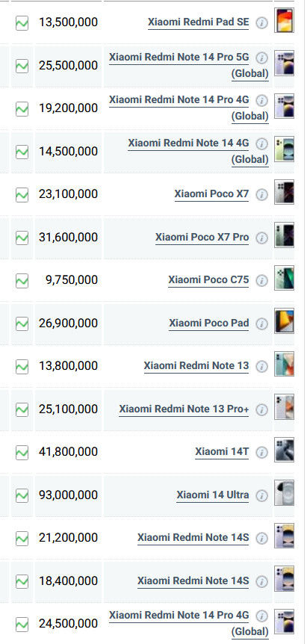Viewport: 307px width, 644px height.
Task: Click Redmi Note 14S price 21,200,000
Action: pyautogui.click(x=68, y=538)
